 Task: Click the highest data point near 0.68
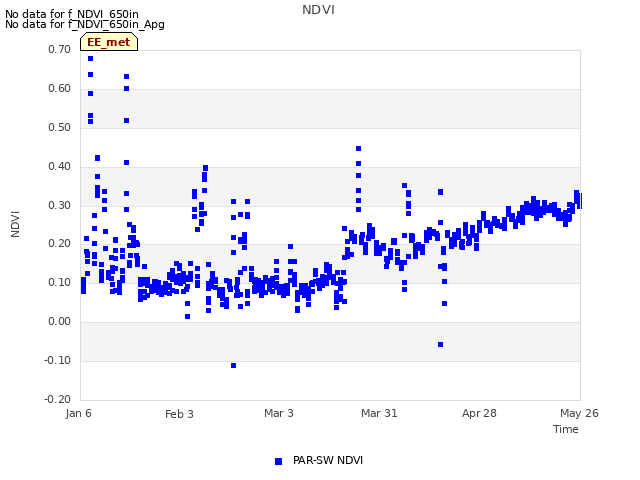(91, 58)
